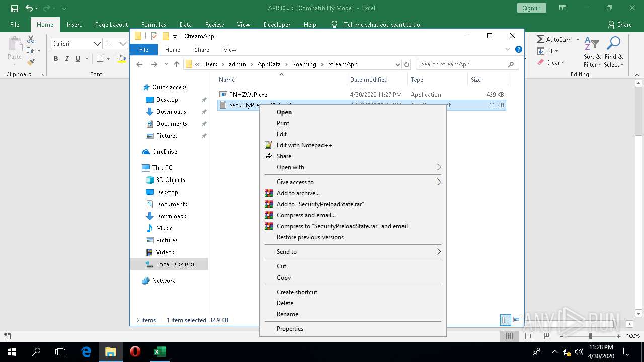
Task: Select Delete from context menu
Action: (285, 303)
